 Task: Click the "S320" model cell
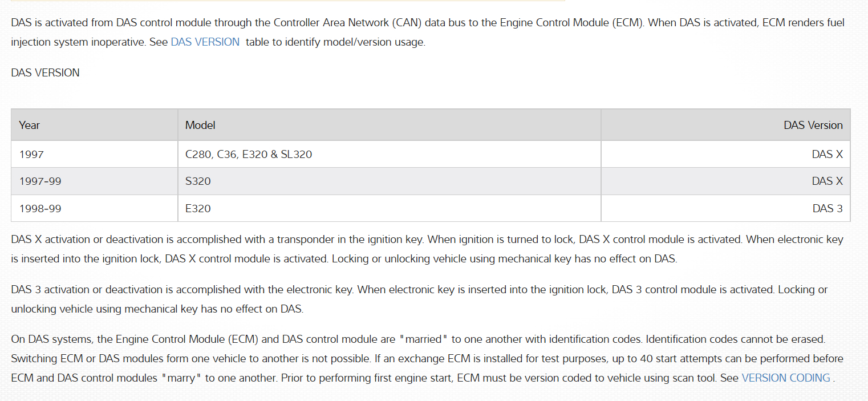tap(198, 181)
